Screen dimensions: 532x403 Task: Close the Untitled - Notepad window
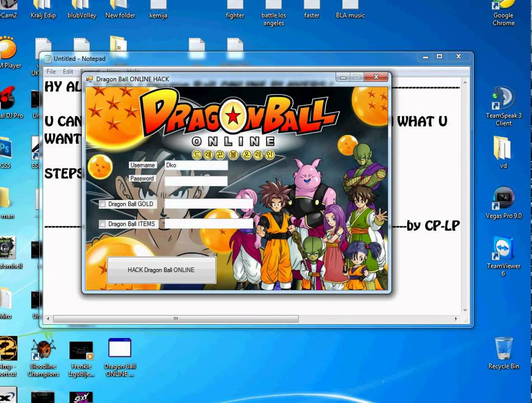pos(459,57)
